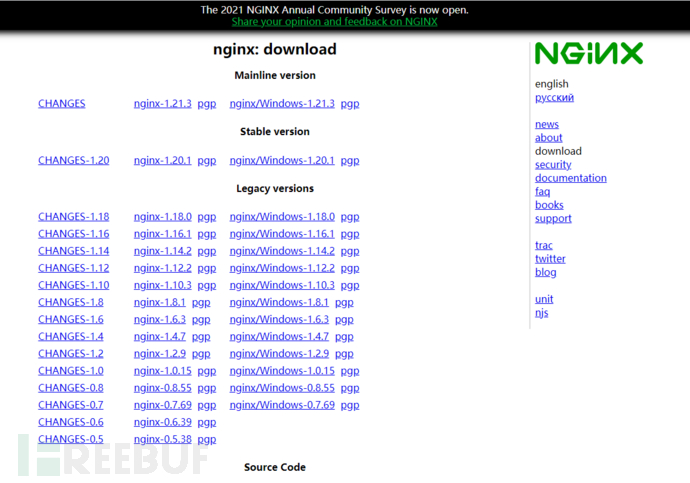The height and width of the screenshot is (483, 690).
Task: Go to the news page
Action: click(546, 125)
